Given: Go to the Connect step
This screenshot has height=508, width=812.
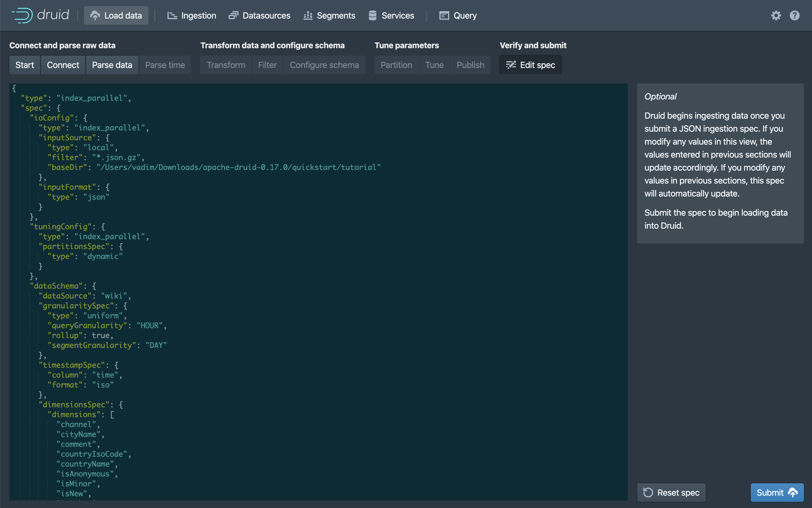Looking at the screenshot, I should [x=63, y=65].
